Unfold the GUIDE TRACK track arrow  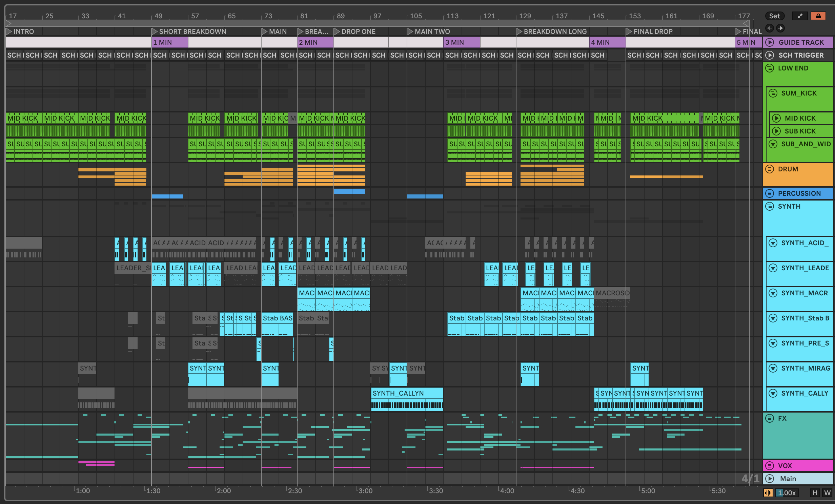tap(770, 42)
